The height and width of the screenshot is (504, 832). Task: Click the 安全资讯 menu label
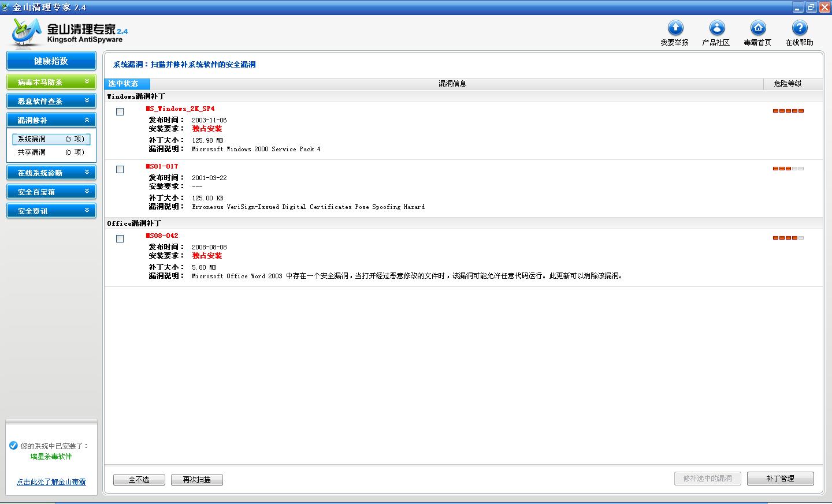click(32, 211)
